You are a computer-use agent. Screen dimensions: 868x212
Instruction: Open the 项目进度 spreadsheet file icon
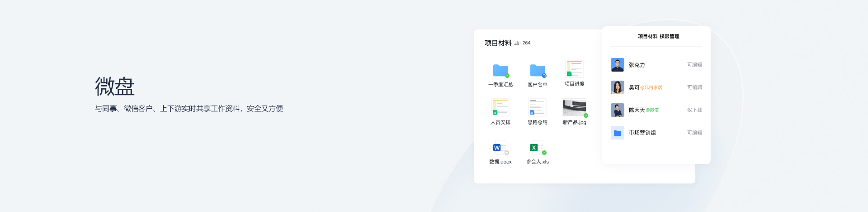point(575,68)
